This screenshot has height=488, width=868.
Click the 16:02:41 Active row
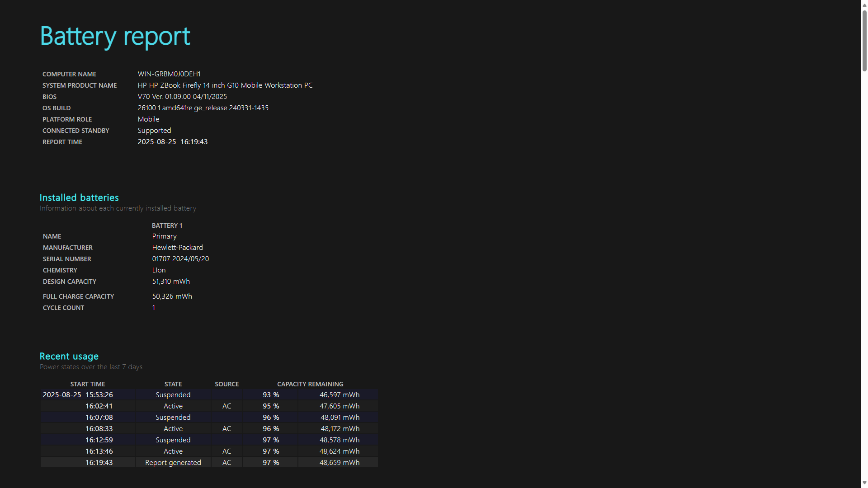click(x=209, y=406)
